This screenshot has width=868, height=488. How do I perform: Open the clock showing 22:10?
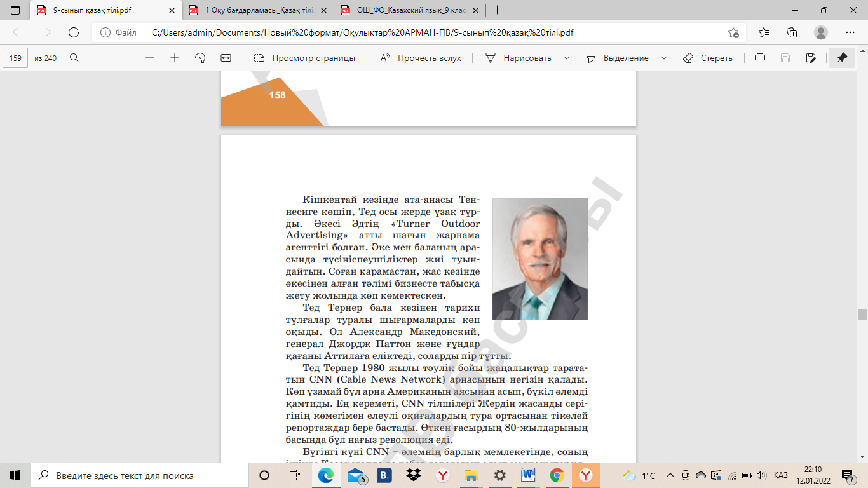(812, 475)
